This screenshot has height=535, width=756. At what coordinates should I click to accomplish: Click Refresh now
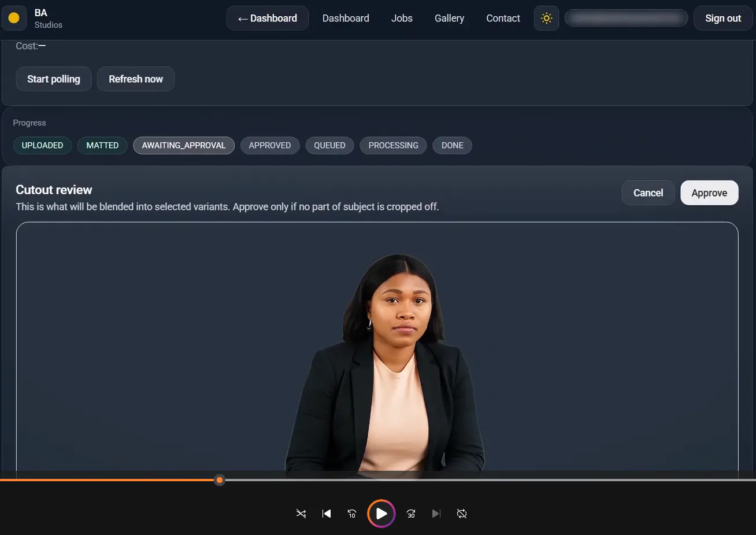tap(136, 79)
